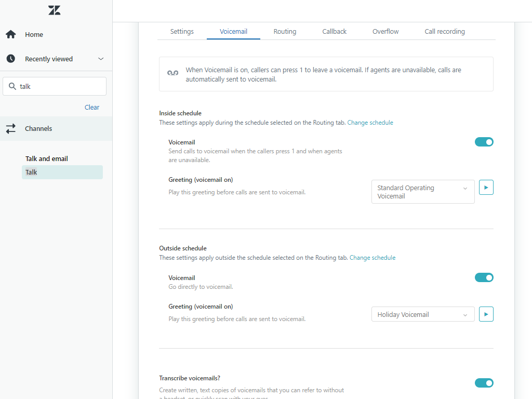The width and height of the screenshot is (532, 399).
Task: Click Change schedule link under Inside schedule
Action: click(370, 123)
